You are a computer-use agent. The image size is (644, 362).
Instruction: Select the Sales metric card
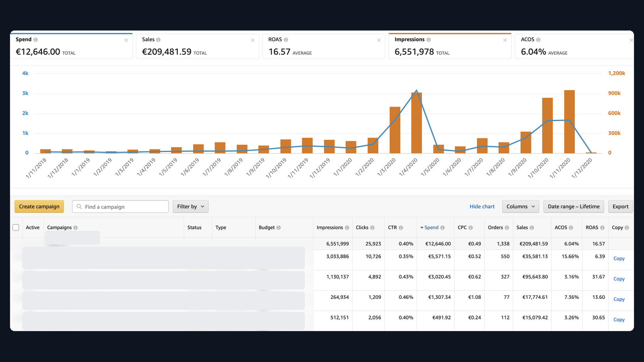click(x=197, y=46)
